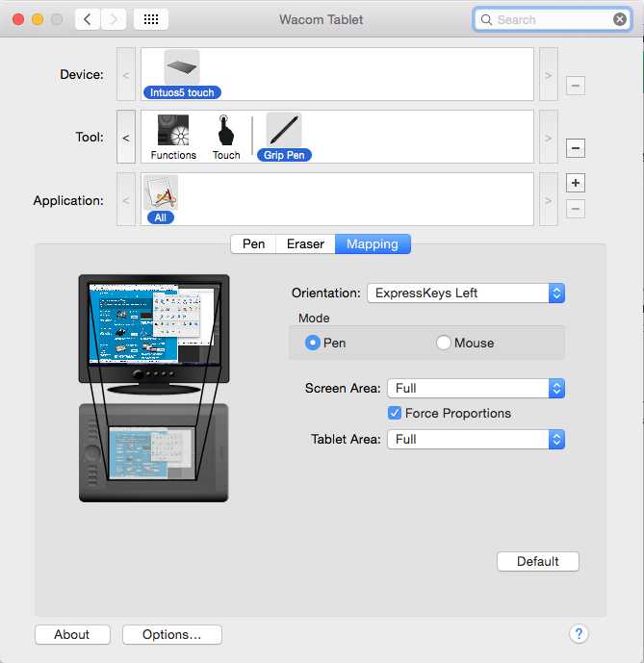Viewport: 644px width, 663px height.
Task: Open the Options... button
Action: (171, 634)
